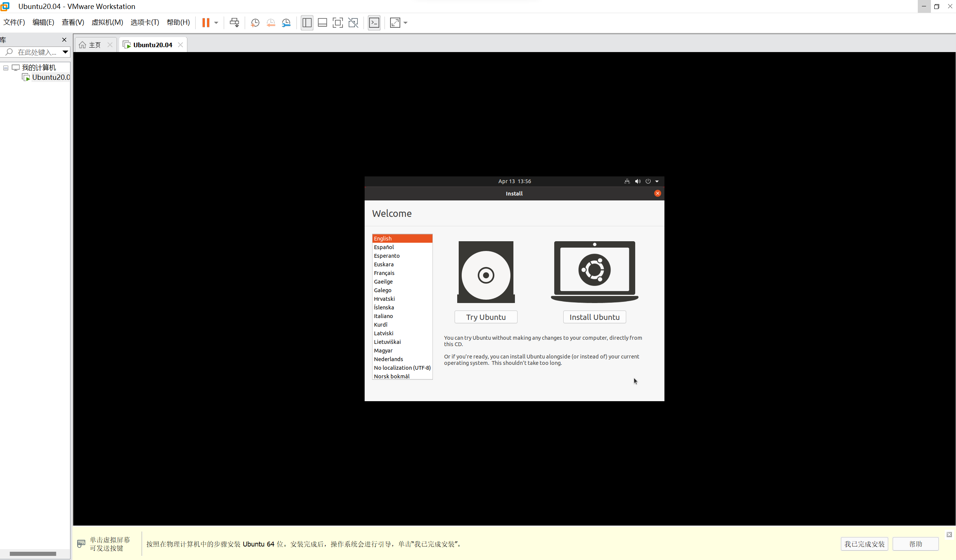Select Gaeilge language
Image resolution: width=956 pixels, height=560 pixels.
[x=402, y=282]
